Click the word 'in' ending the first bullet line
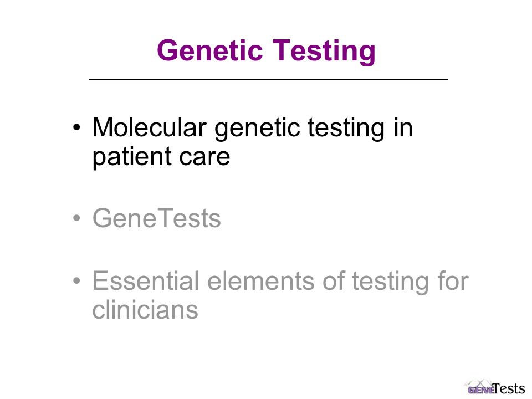This screenshot has width=532, height=399. click(403, 127)
